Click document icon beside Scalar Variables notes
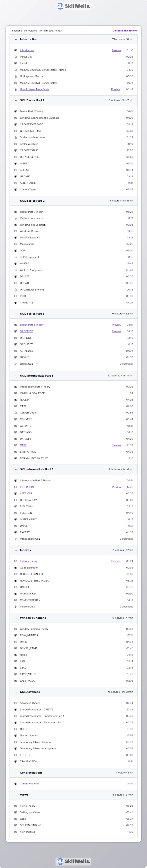The height and width of the screenshot is (868, 147). (16, 137)
